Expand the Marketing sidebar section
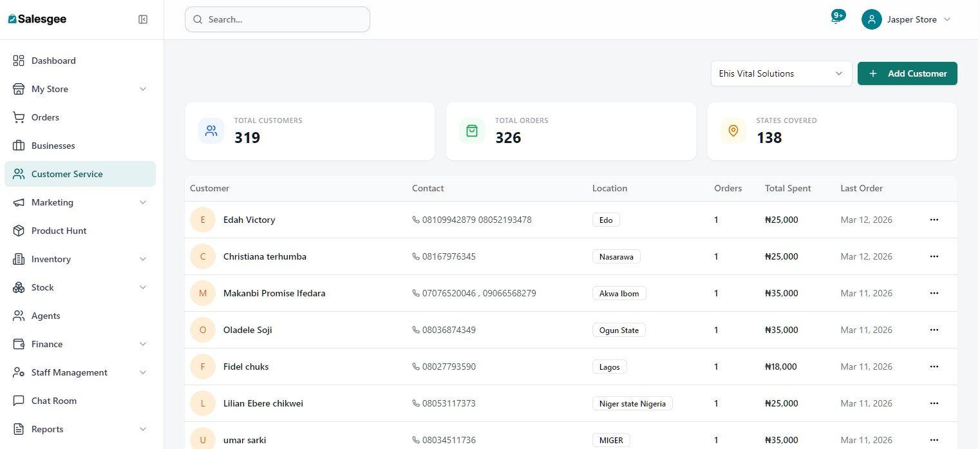Image resolution: width=980 pixels, height=449 pixels. 143,202
